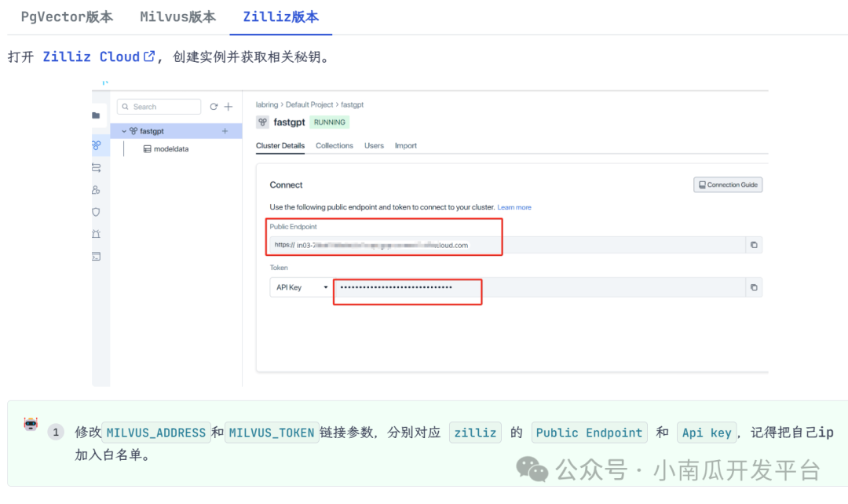Open the pipelines sidebar icon

pyautogui.click(x=97, y=168)
